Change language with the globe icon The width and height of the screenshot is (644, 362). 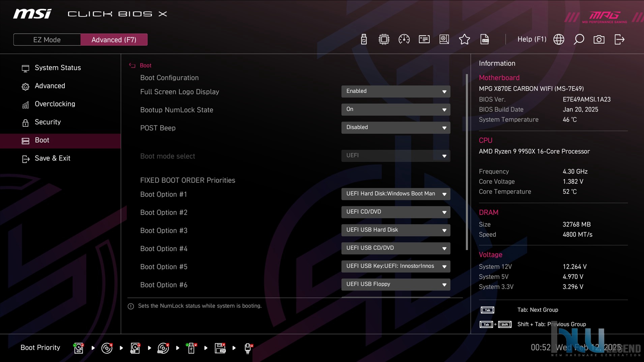(559, 39)
